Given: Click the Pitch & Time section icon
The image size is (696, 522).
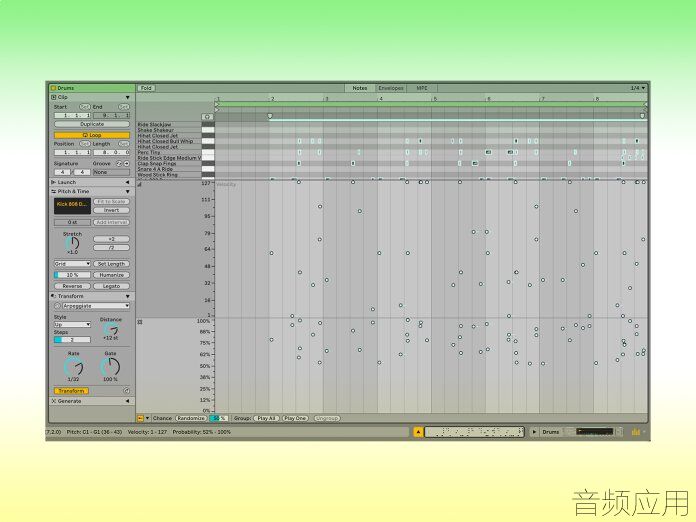Looking at the screenshot, I should 54,191.
